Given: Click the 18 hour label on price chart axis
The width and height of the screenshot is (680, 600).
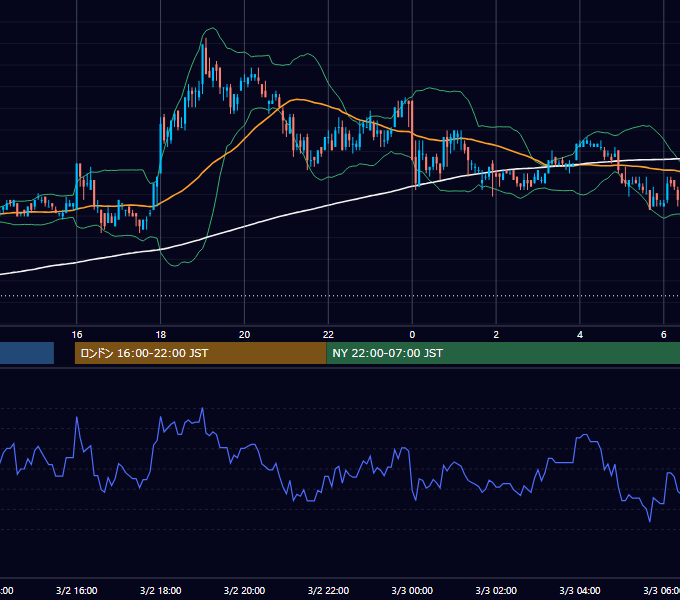Looking at the screenshot, I should tap(160, 334).
